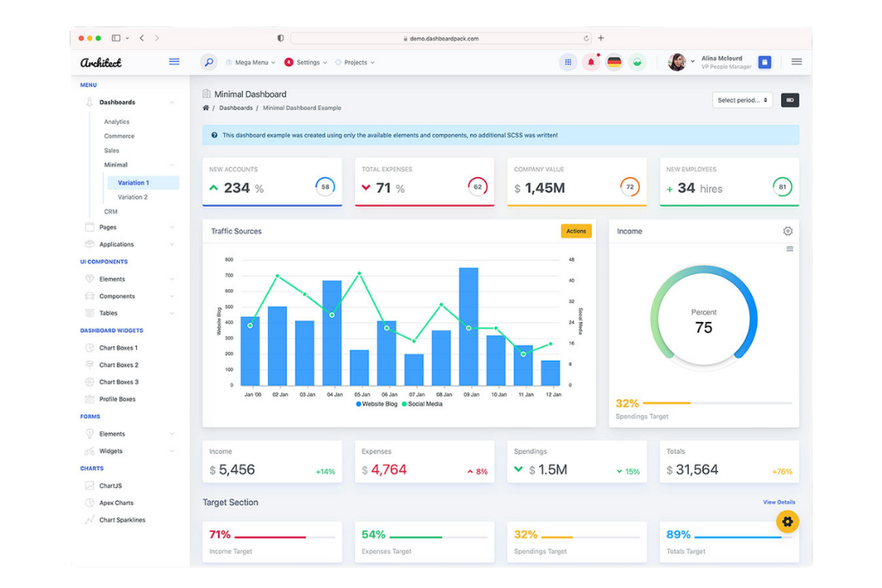The height and width of the screenshot is (588, 882).
Task: Expand the Applications sidebar section
Action: [x=116, y=244]
